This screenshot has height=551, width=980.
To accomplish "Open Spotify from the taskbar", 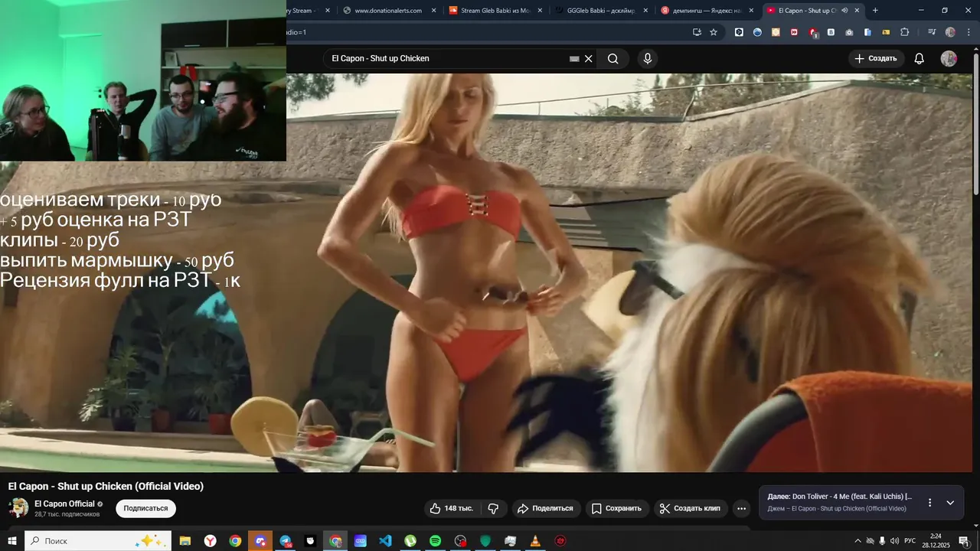I will coord(435,541).
